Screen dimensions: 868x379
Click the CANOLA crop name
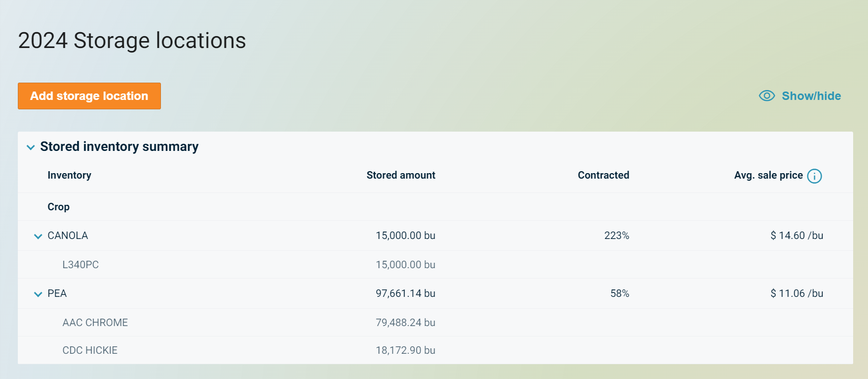click(68, 236)
